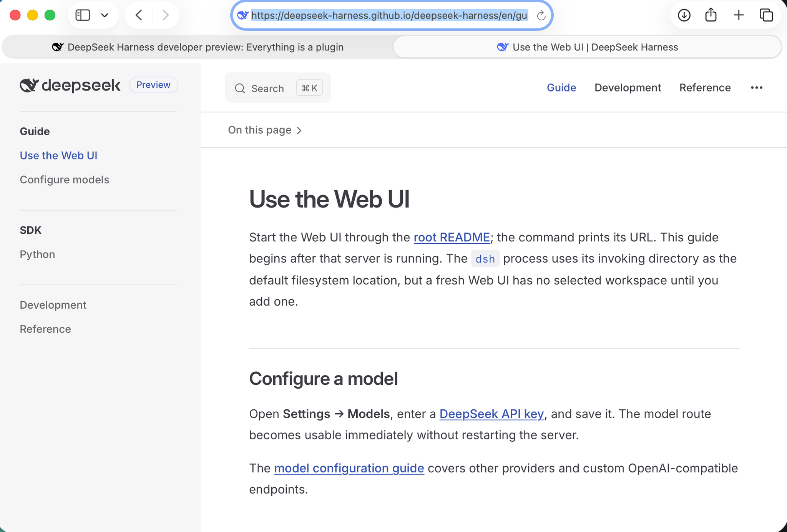Switch to the DeepSeek Harness developer preview tab
This screenshot has height=532, width=787.
(x=198, y=47)
